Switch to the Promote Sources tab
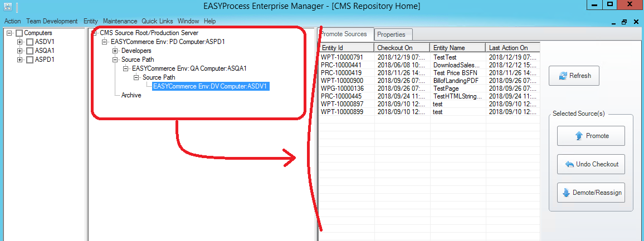 click(x=346, y=34)
